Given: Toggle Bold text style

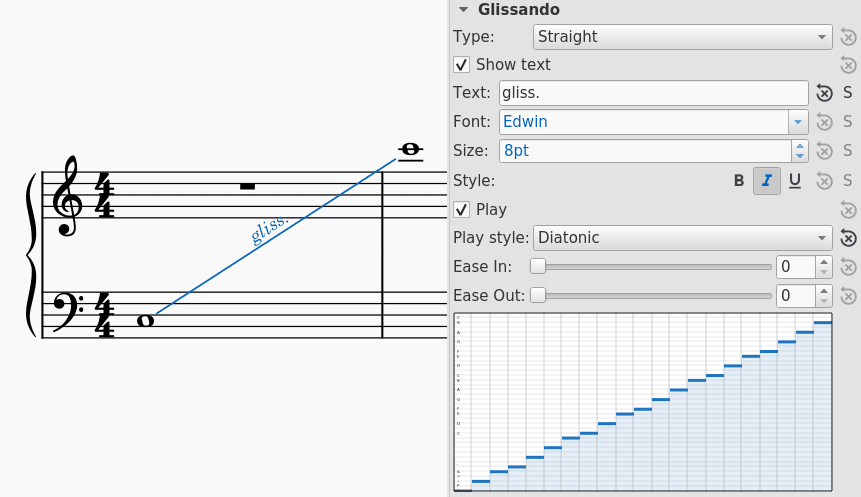Looking at the screenshot, I should tap(739, 181).
